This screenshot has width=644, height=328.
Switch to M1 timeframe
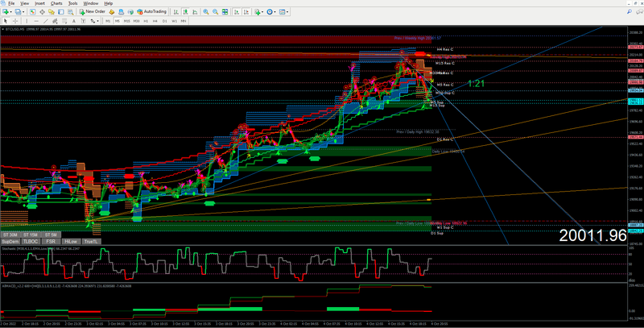click(x=108, y=21)
